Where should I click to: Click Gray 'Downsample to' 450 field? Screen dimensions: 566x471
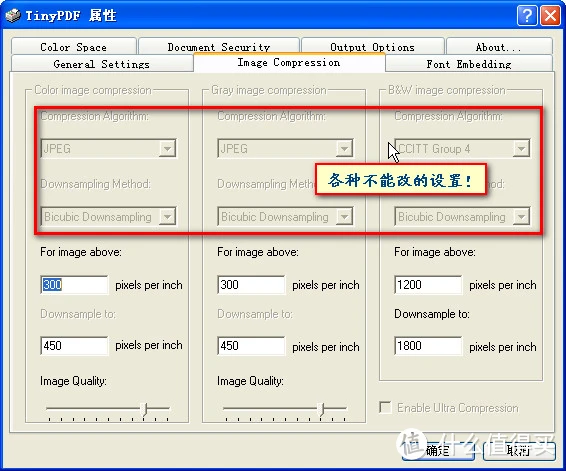coord(251,346)
